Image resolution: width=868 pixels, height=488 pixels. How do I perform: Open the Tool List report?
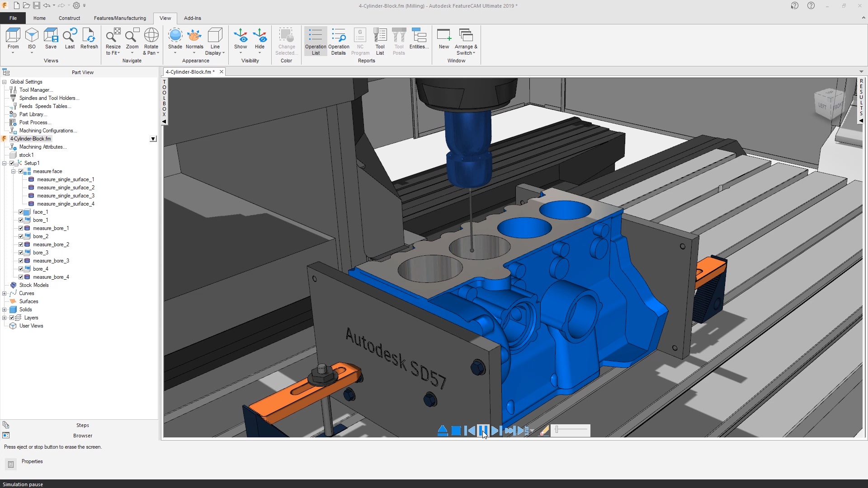pyautogui.click(x=380, y=41)
